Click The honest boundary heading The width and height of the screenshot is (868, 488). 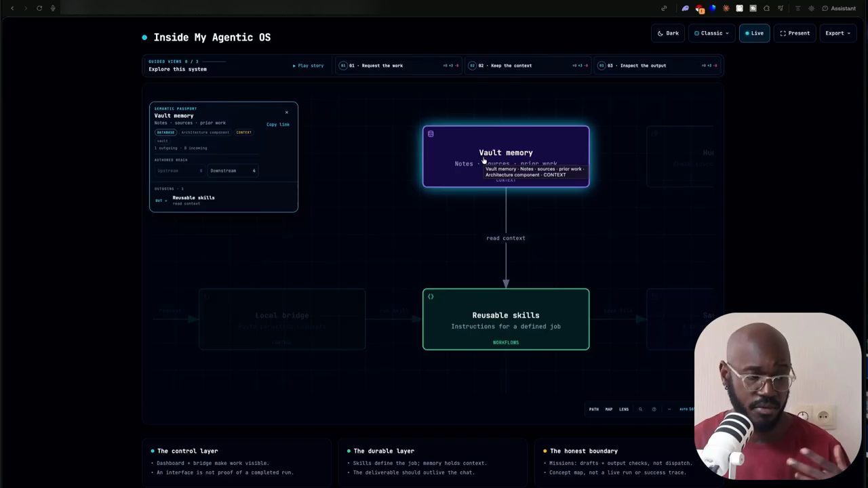click(584, 451)
